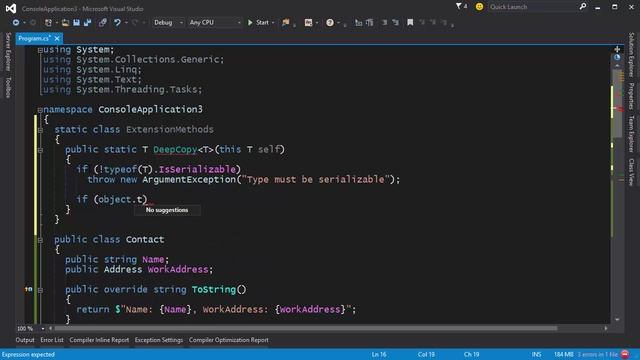The image size is (640, 360).
Task: Click the 'No suggestions' IntelliSense popup
Action: click(x=167, y=210)
